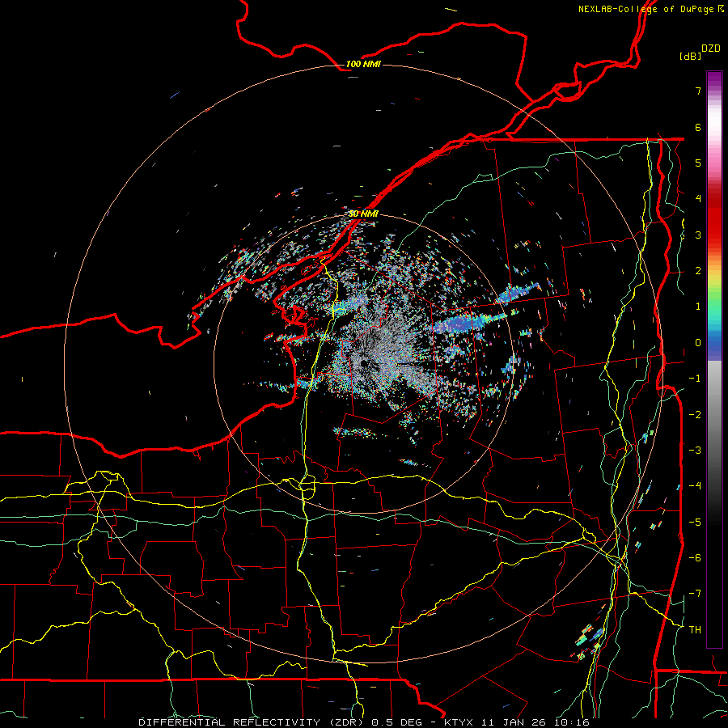Click the -1 value on the dB scale
Image resolution: width=728 pixels, height=728 pixels.
[695, 379]
